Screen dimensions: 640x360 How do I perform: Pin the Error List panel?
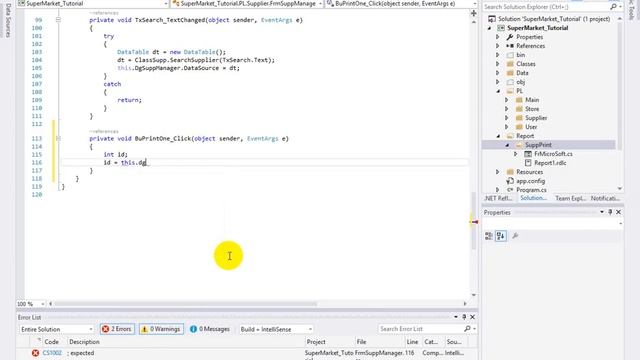coord(464,317)
